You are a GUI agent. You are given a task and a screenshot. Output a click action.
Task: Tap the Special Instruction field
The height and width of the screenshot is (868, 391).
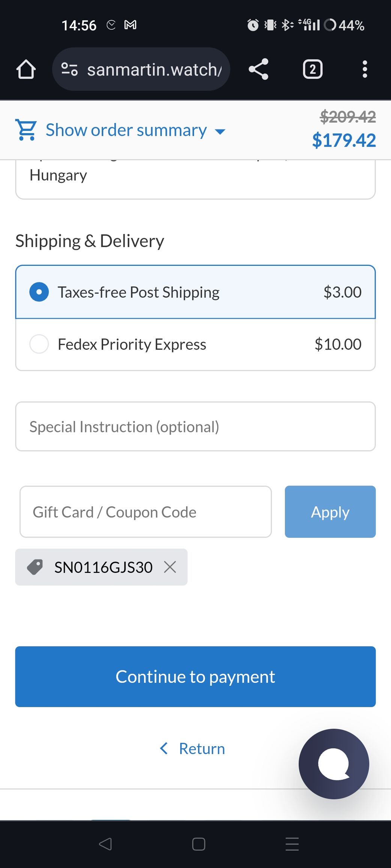(x=195, y=427)
